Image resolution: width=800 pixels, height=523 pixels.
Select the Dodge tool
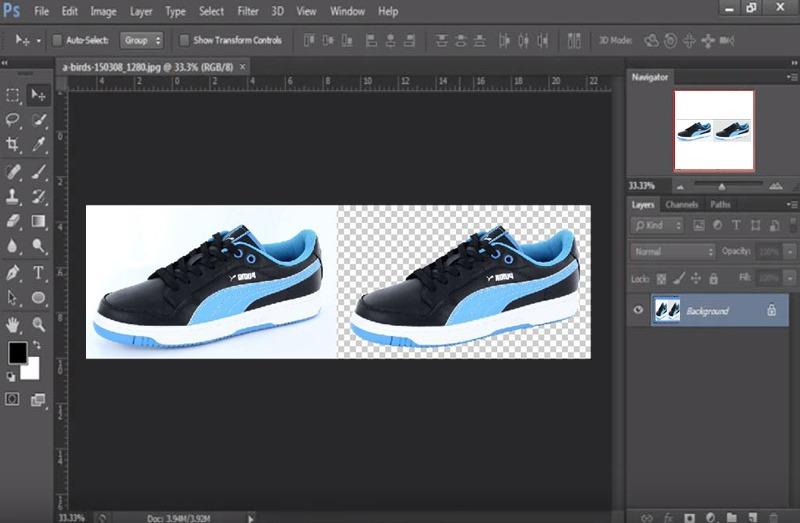click(x=38, y=246)
